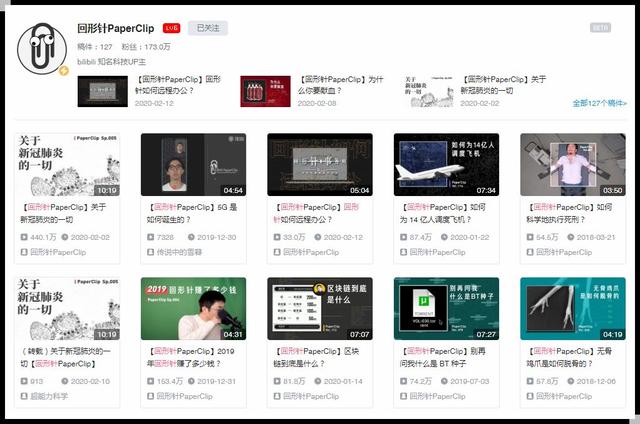Open title 如何为 14 亿人调度飞机？

[442, 213]
